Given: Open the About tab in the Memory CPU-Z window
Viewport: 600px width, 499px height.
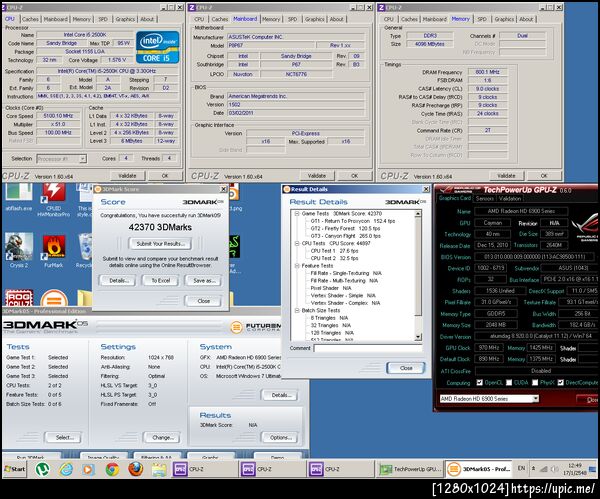Looking at the screenshot, I should (526, 19).
